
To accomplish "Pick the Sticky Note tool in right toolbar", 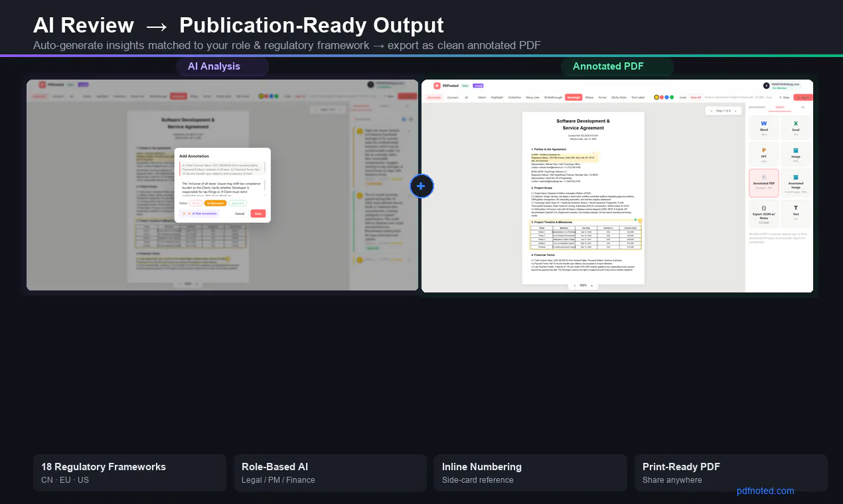I will pos(619,97).
